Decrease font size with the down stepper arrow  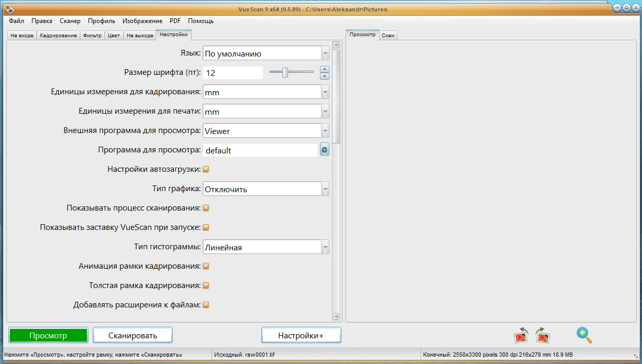pyautogui.click(x=325, y=76)
